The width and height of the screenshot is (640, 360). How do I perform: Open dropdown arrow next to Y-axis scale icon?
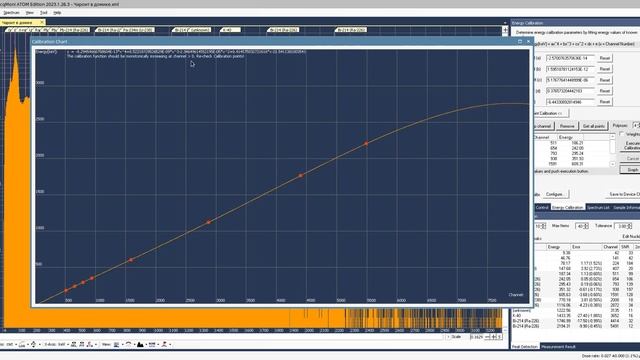(x=27, y=345)
